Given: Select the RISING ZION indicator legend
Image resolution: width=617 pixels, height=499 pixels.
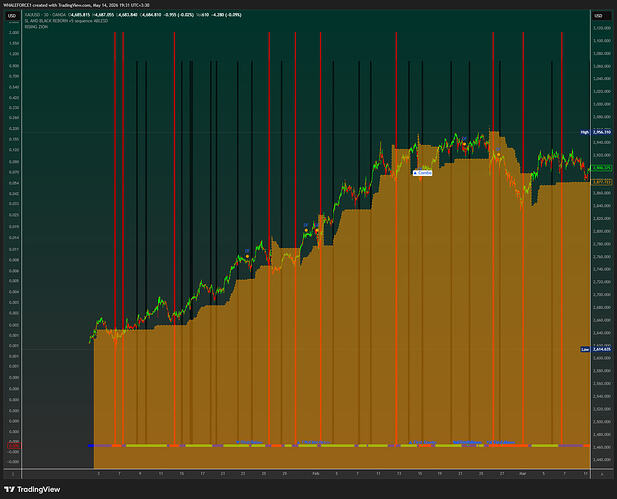Looking at the screenshot, I should click(x=36, y=27).
